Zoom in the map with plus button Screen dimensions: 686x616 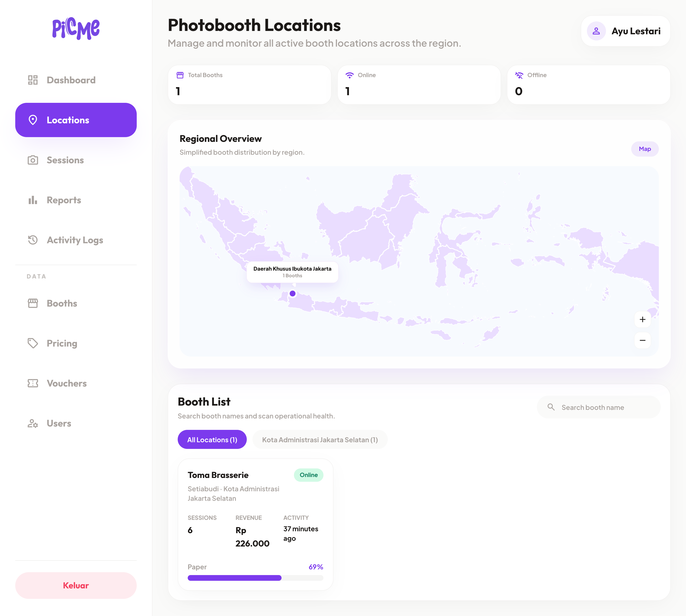[x=642, y=319]
